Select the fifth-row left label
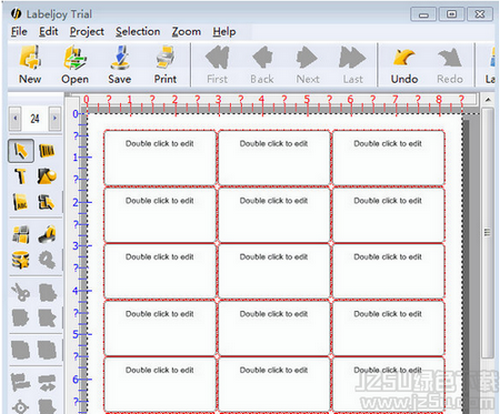 click(x=160, y=384)
